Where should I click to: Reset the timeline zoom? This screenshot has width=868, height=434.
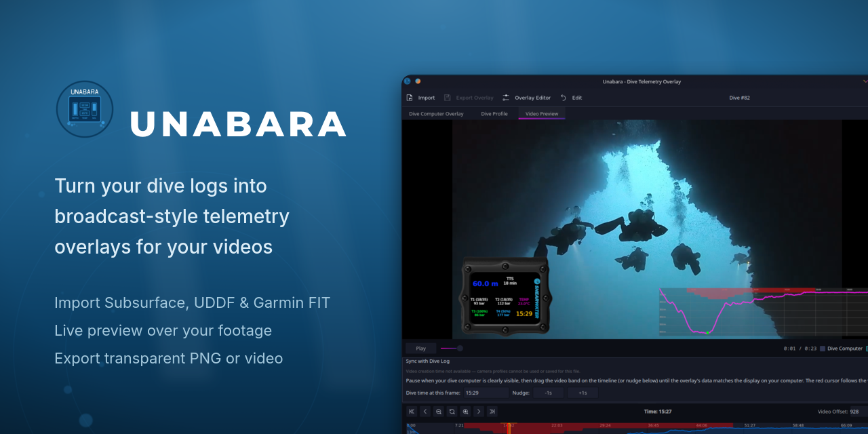pyautogui.click(x=452, y=411)
